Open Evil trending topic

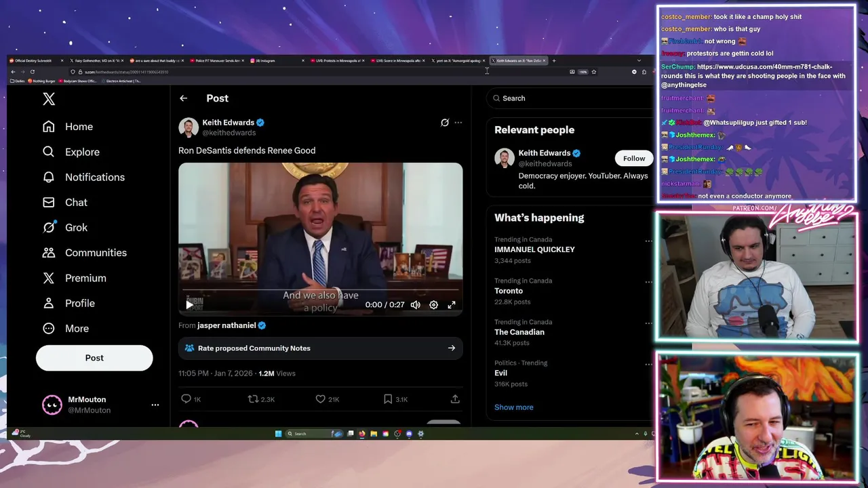[x=500, y=373]
